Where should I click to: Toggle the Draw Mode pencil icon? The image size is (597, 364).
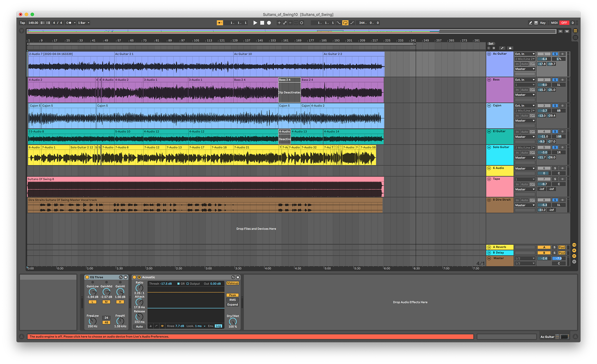(530, 23)
